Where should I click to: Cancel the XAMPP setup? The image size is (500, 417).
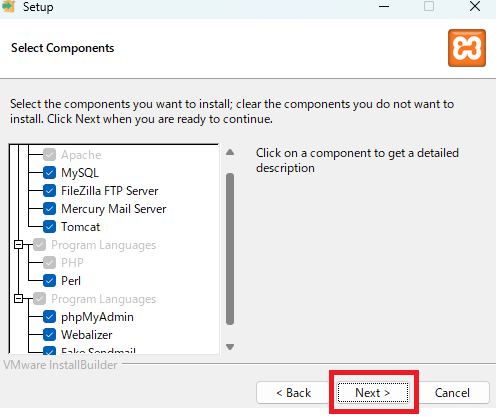click(x=452, y=393)
